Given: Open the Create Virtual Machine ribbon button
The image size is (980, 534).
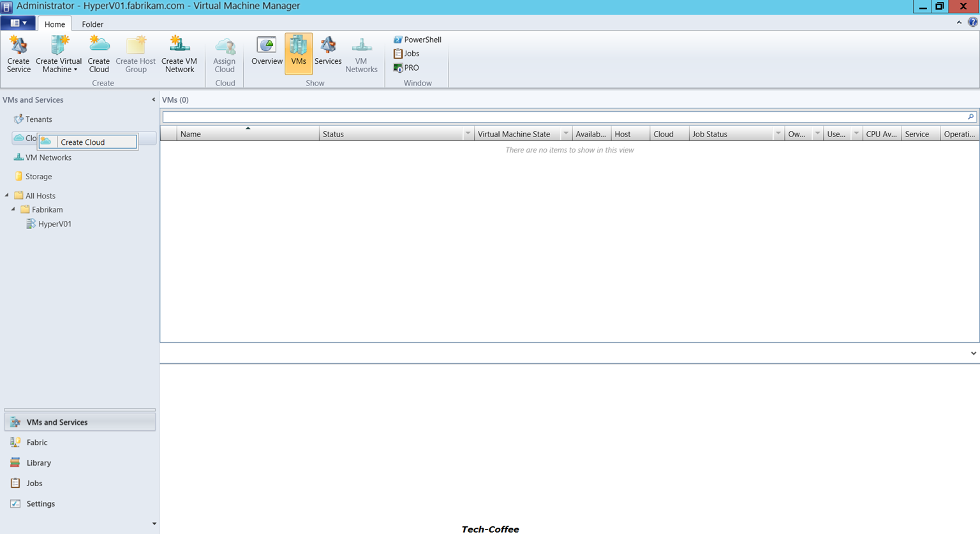Looking at the screenshot, I should click(59, 54).
